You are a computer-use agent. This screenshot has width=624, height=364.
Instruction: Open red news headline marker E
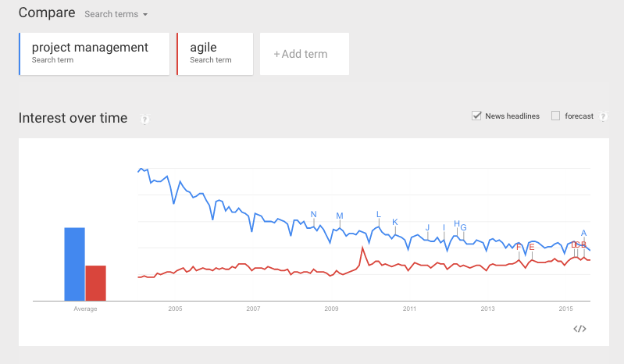point(532,247)
